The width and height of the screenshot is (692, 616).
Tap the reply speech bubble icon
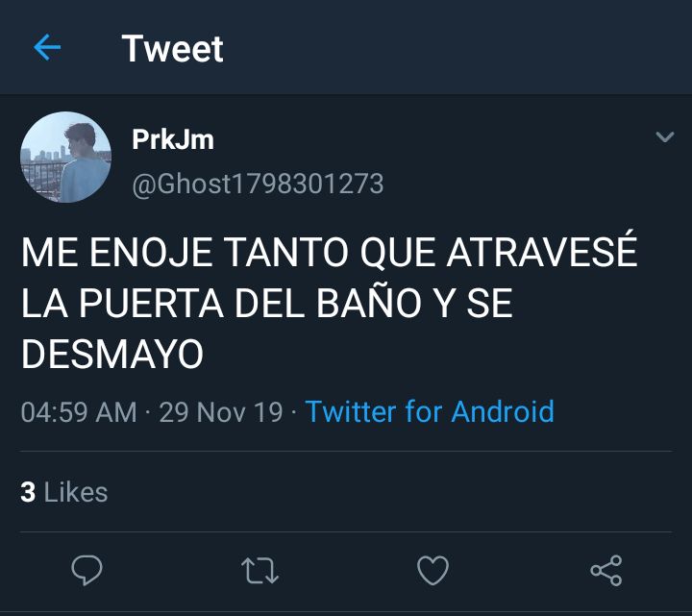86,570
